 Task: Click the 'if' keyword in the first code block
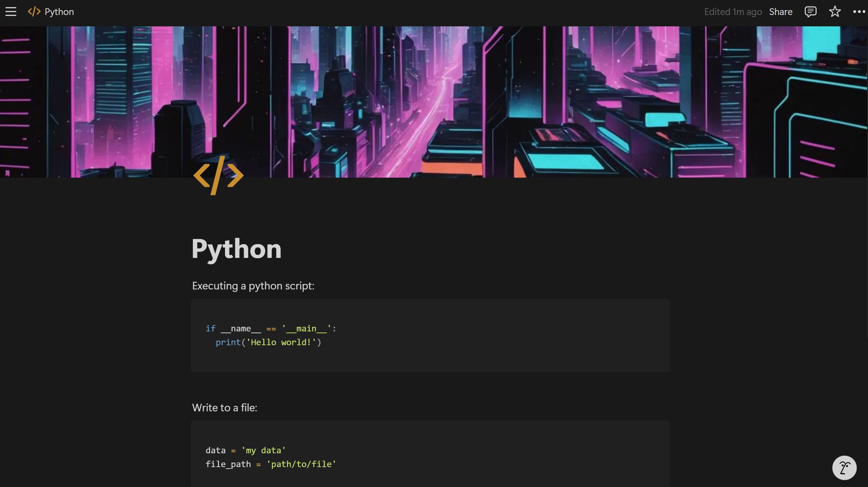(210, 328)
